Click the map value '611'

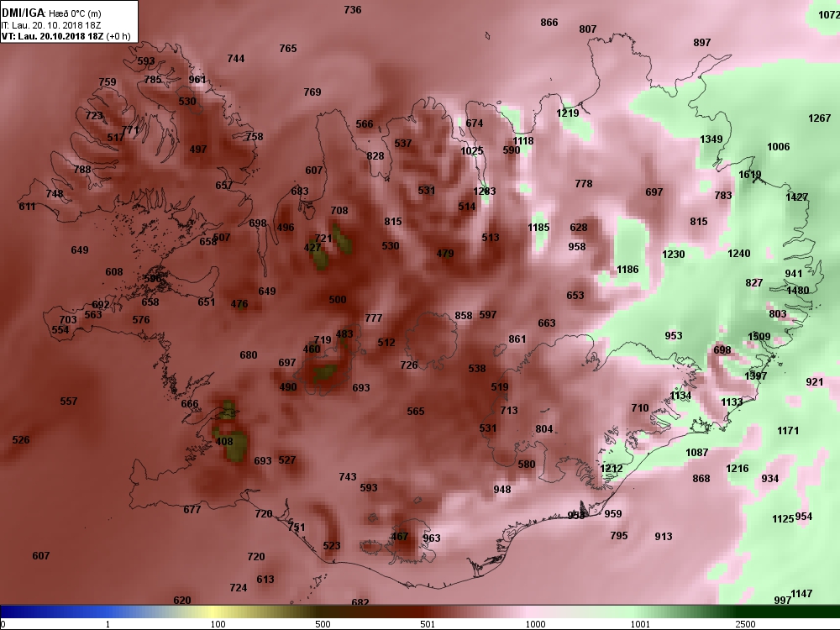[28, 207]
